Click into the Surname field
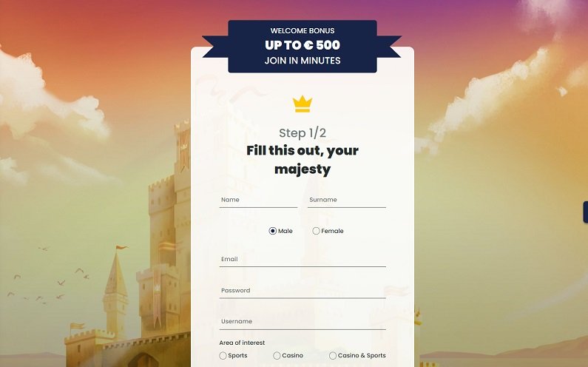This screenshot has width=588, height=367. [x=346, y=200]
